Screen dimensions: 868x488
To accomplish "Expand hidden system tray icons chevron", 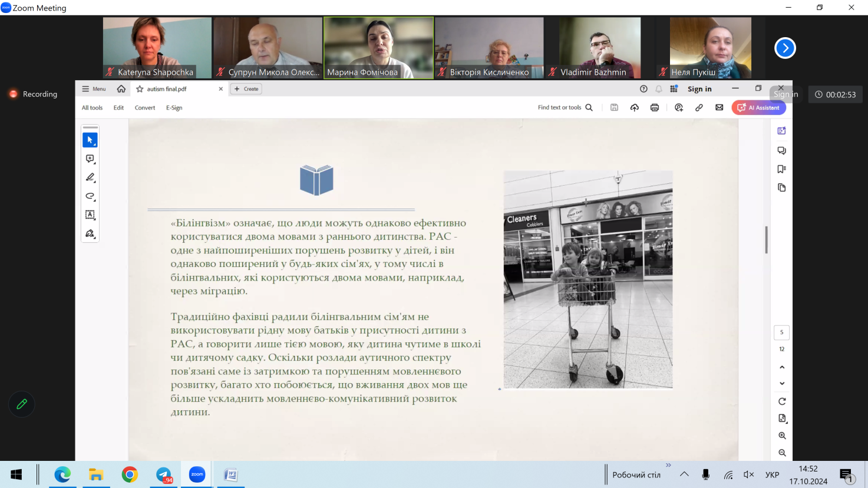I will pos(684,474).
